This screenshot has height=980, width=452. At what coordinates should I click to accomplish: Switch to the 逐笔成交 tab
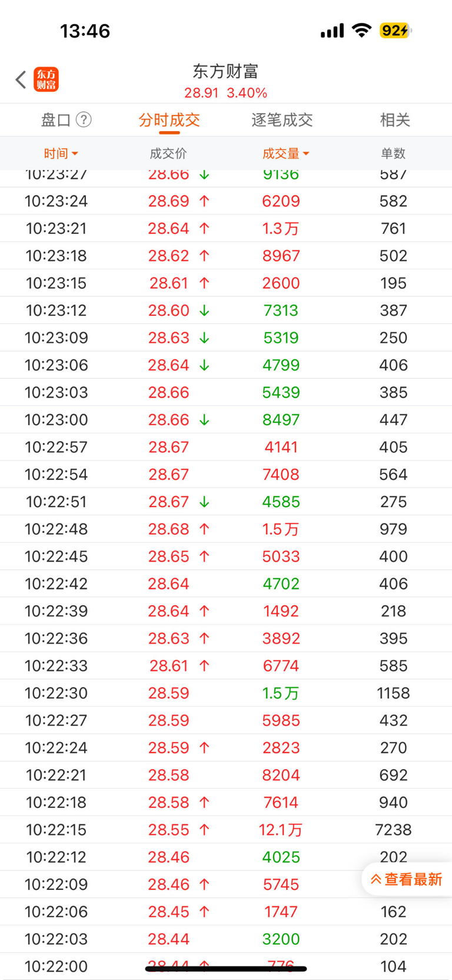[x=282, y=120]
